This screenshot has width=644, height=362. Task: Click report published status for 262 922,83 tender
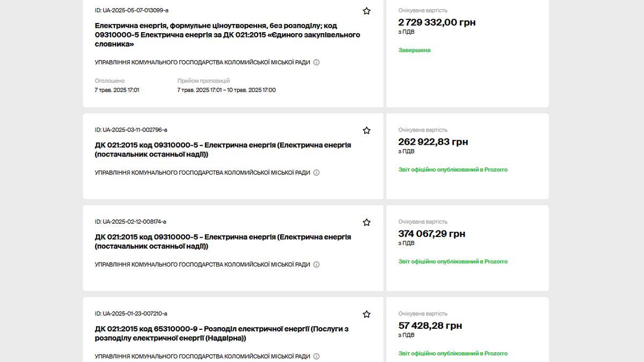coord(452,169)
